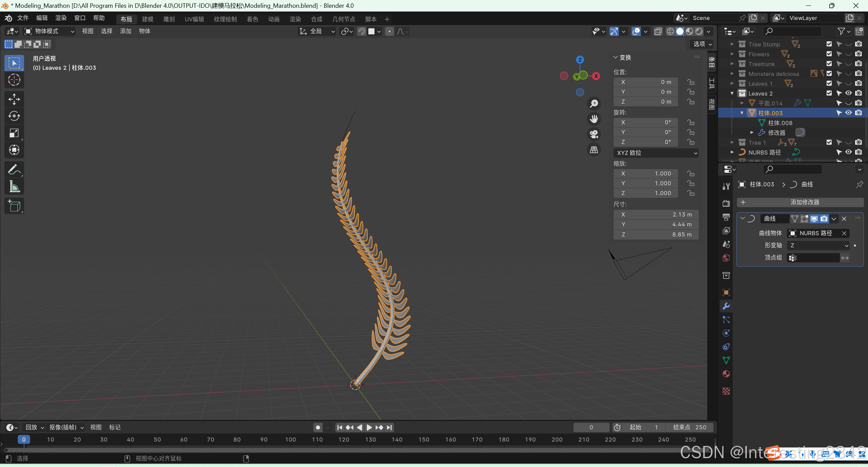Viewport: 868px width, 467px height.
Task: Click the Add Cube tool
Action: point(14,206)
